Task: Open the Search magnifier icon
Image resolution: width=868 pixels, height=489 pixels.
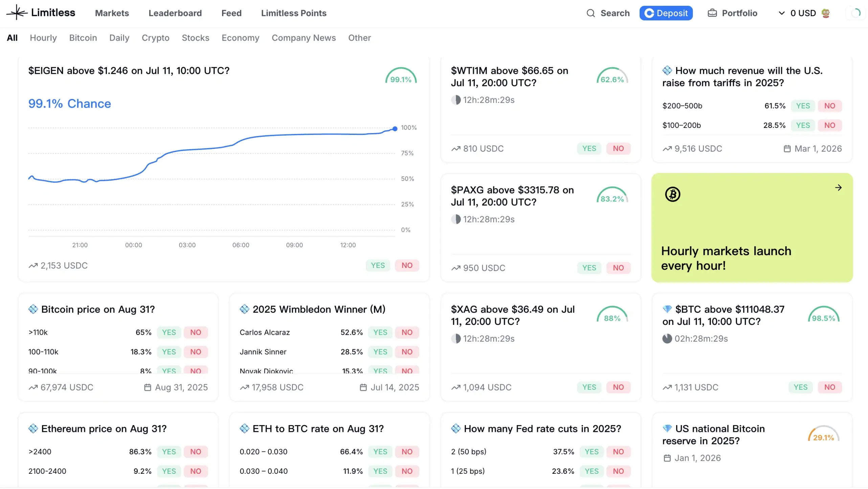Action: (x=591, y=13)
